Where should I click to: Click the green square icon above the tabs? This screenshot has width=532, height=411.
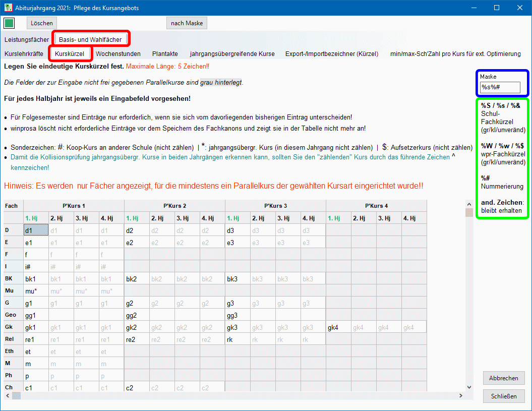9,23
